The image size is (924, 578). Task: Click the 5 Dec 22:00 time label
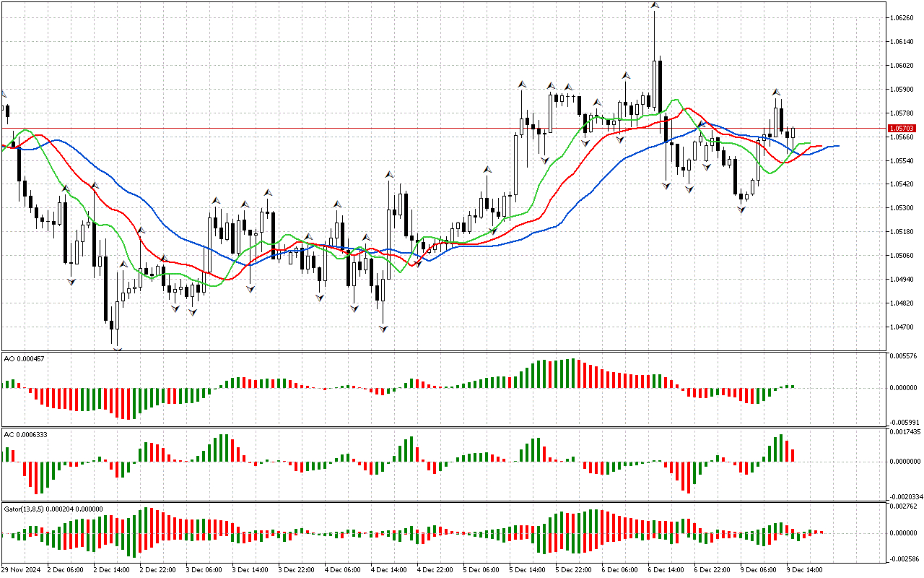[x=574, y=570]
